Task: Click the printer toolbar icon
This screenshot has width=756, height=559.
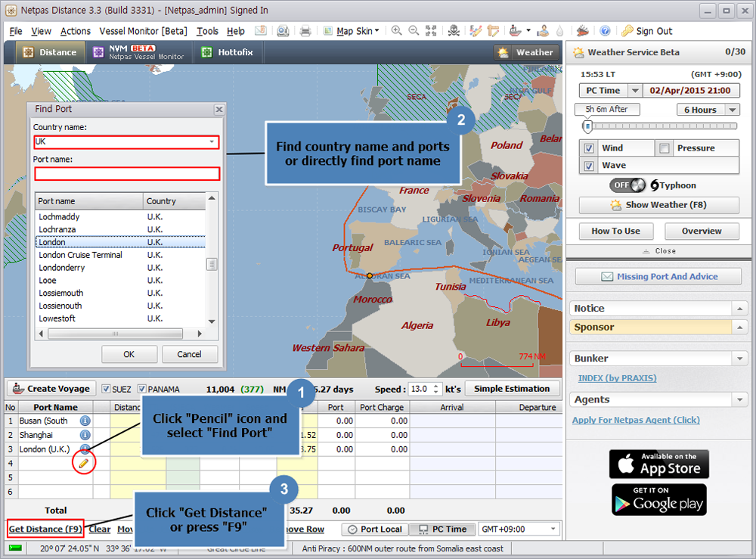Action: 305,31
